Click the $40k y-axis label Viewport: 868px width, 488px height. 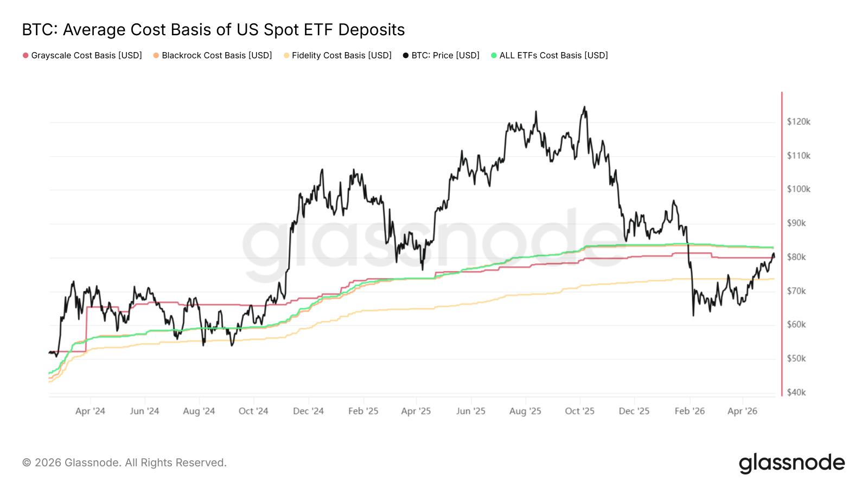click(796, 392)
